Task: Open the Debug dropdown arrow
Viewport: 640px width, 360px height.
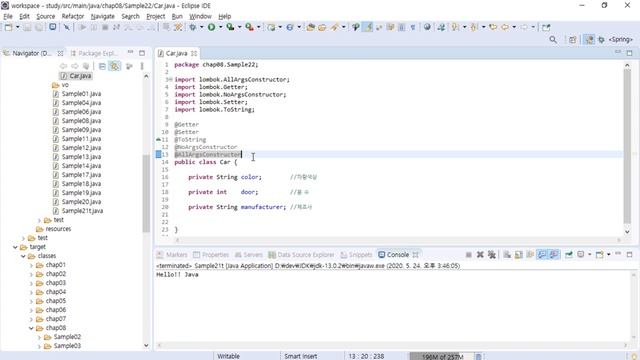Action: (201, 27)
